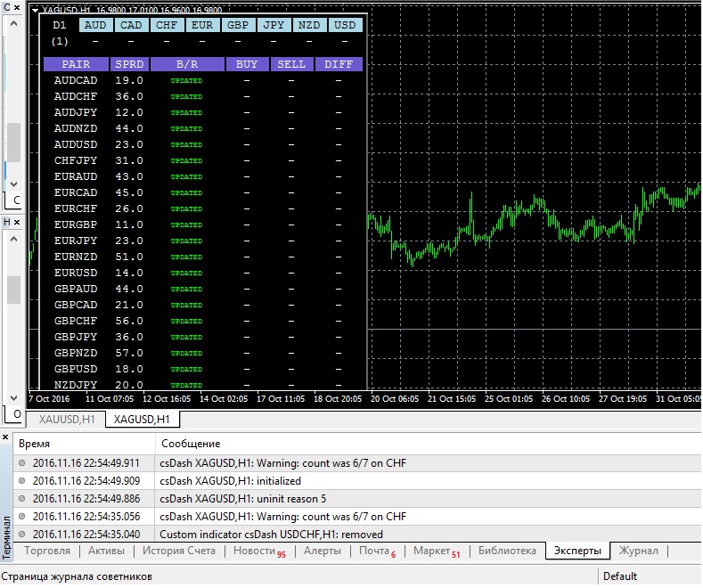The height and width of the screenshot is (588, 703).
Task: Select log entry at 22:54:49.911
Action: (357, 463)
